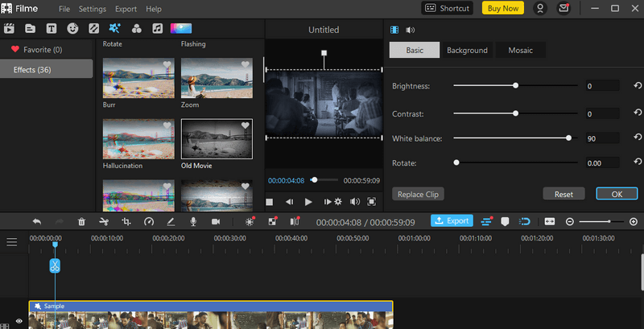Click the Replace Clip button

tap(418, 194)
